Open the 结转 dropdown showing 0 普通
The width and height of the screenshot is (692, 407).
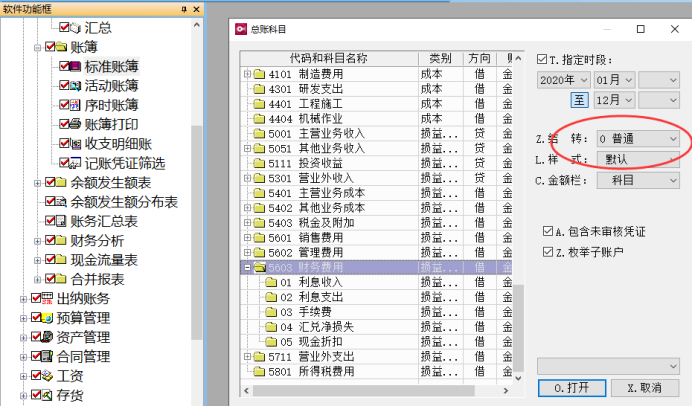636,137
